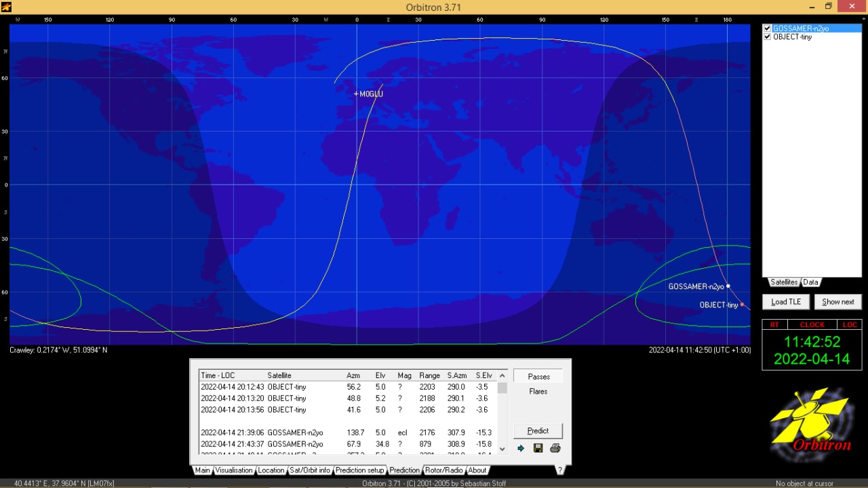Open the Prediction setup tab

[359, 470]
